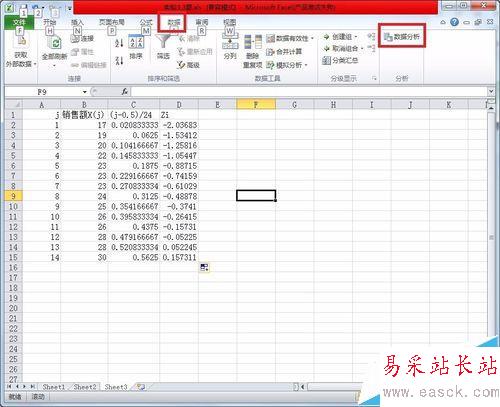Minimize the ribbon with caret icon

(x=443, y=22)
